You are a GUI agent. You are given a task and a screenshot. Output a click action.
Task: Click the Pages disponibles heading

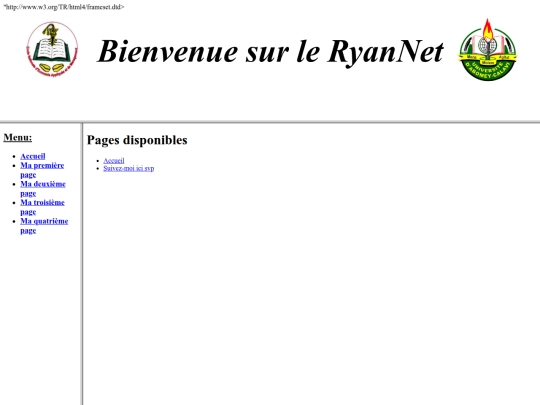click(x=137, y=140)
